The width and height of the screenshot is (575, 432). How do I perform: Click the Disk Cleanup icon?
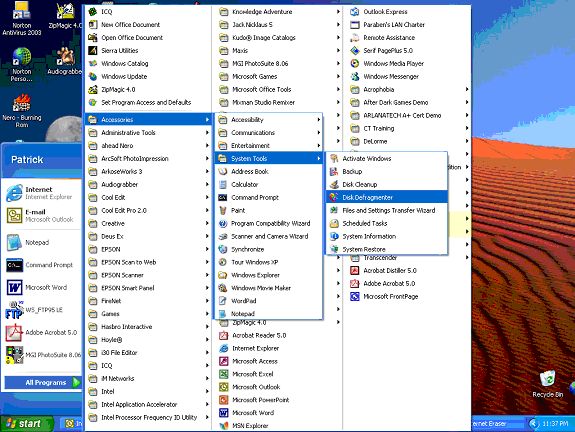click(x=334, y=184)
